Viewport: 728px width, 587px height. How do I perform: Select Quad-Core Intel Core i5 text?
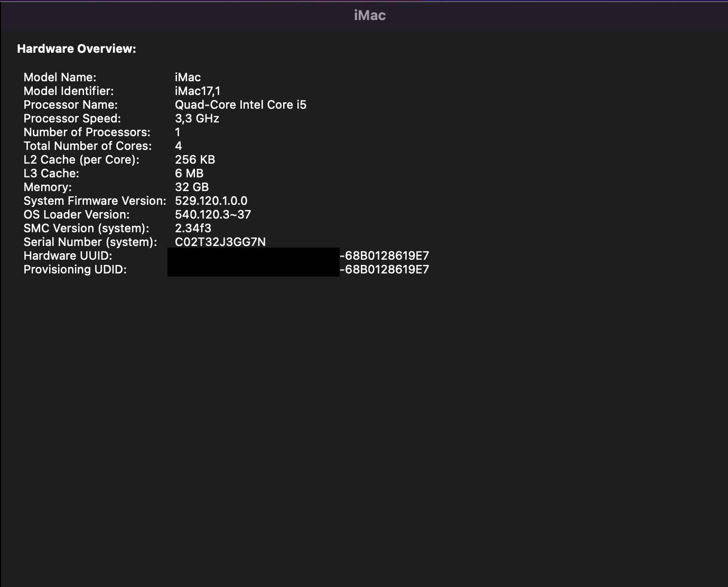tap(240, 105)
